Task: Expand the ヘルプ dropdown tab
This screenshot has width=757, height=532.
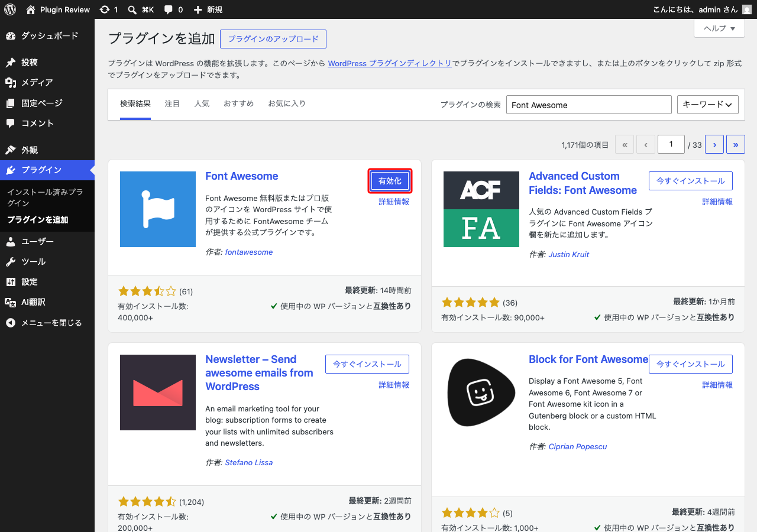Action: (x=719, y=28)
